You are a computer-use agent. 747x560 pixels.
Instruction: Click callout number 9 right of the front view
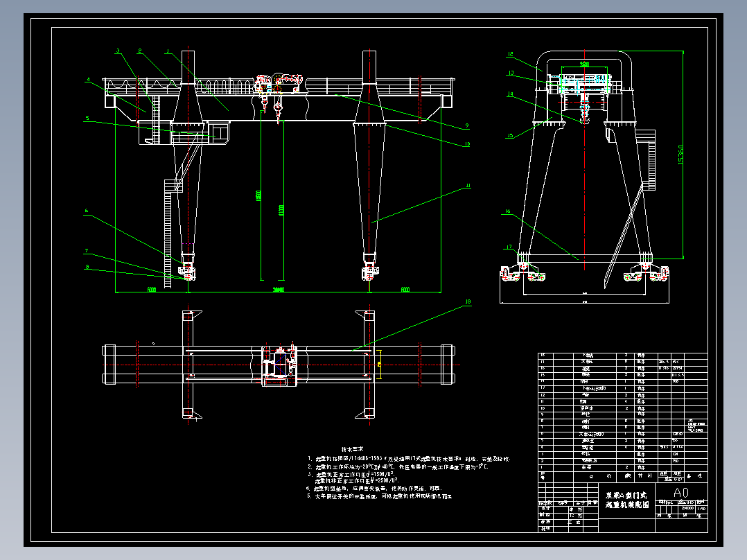point(466,126)
